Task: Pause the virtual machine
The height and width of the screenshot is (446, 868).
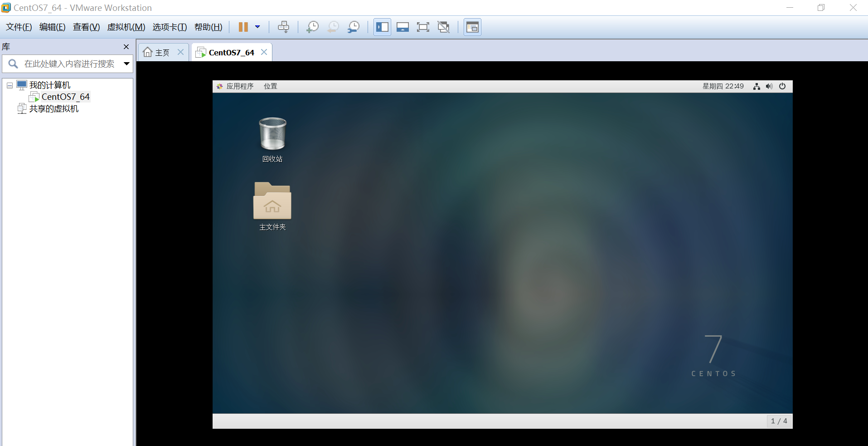Action: (x=243, y=27)
